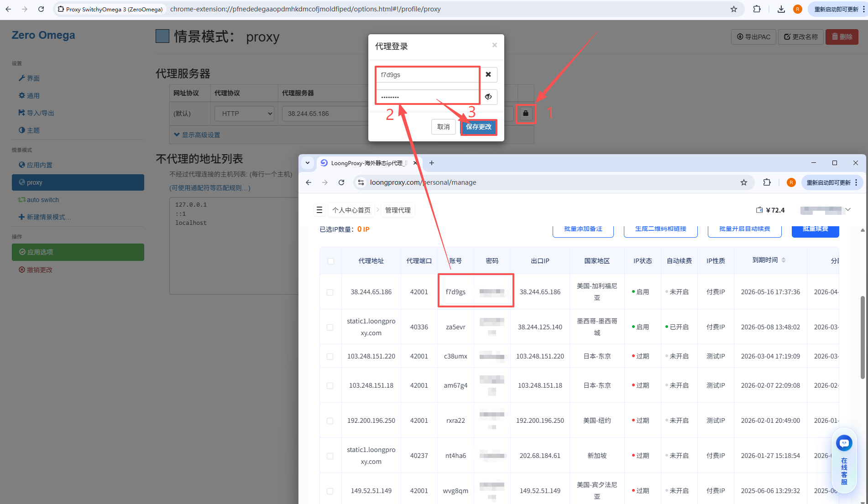The image size is (868, 504).
Task: Toggle password visibility eye icon
Action: [488, 97]
